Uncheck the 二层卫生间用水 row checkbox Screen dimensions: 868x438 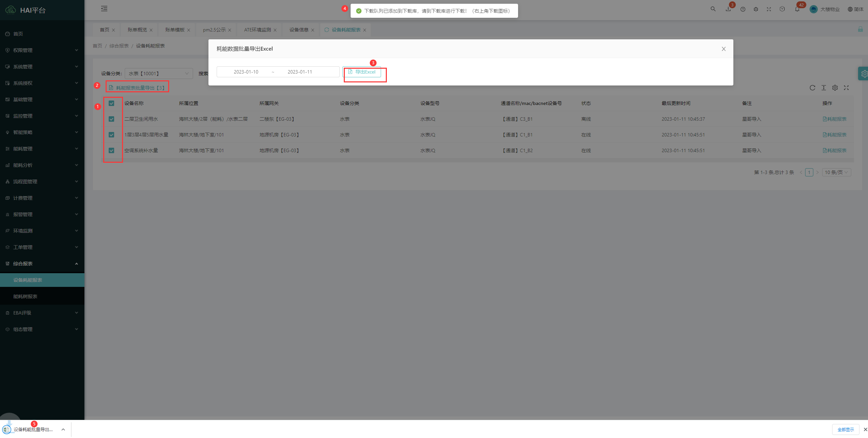pos(111,119)
